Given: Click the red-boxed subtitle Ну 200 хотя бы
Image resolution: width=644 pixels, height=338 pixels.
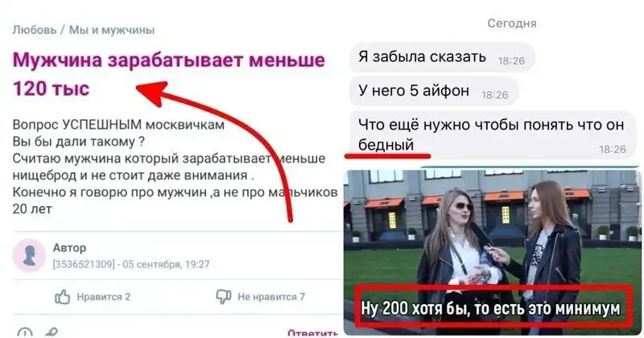Looking at the screenshot, I should (492, 307).
